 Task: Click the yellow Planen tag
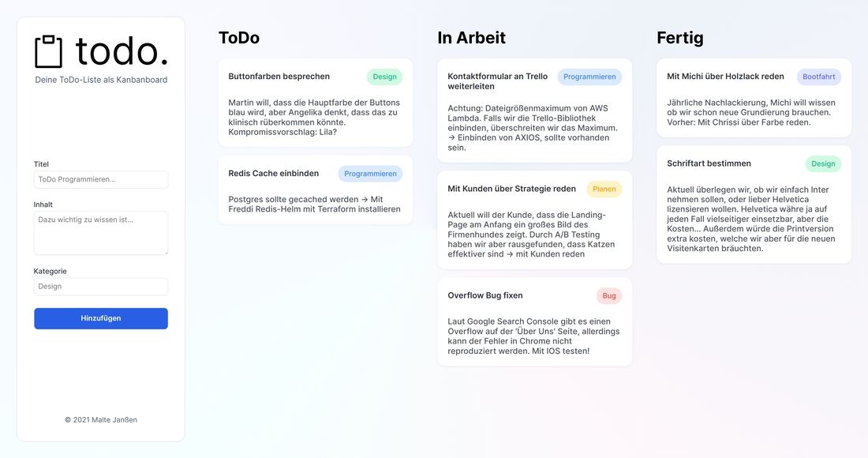(604, 189)
